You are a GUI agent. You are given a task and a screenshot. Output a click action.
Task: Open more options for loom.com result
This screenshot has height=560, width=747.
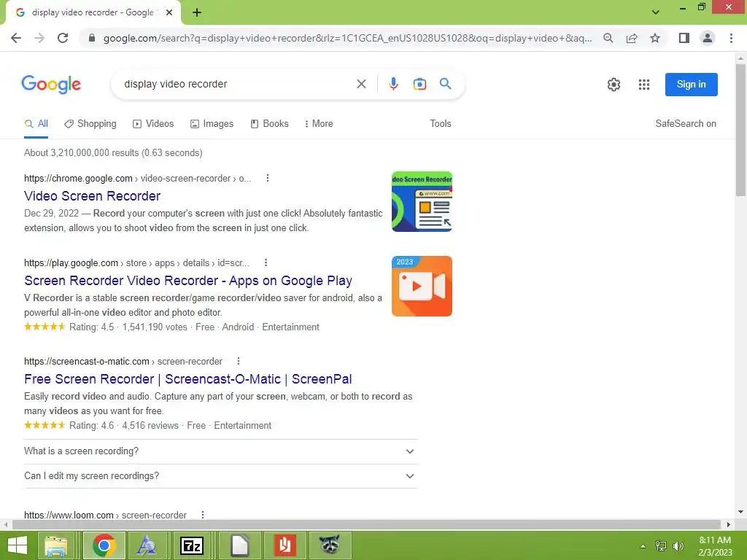pyautogui.click(x=203, y=516)
